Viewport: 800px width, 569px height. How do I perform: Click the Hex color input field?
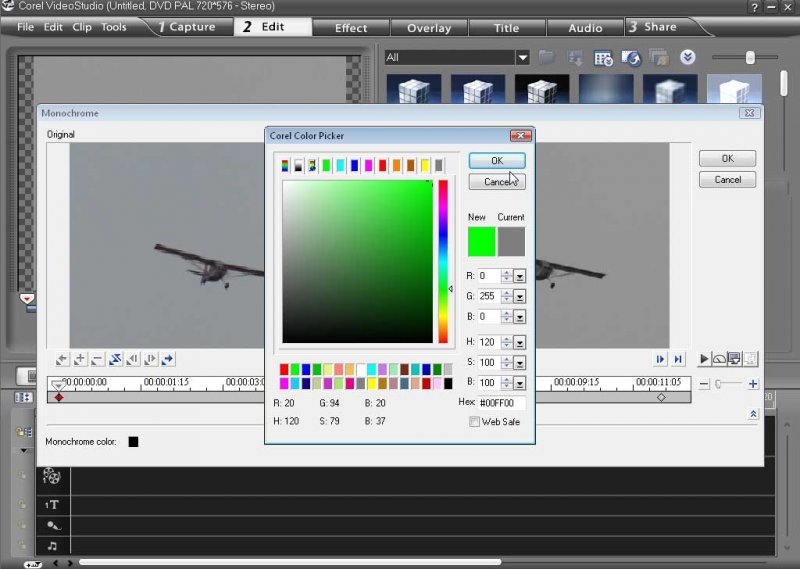click(501, 403)
